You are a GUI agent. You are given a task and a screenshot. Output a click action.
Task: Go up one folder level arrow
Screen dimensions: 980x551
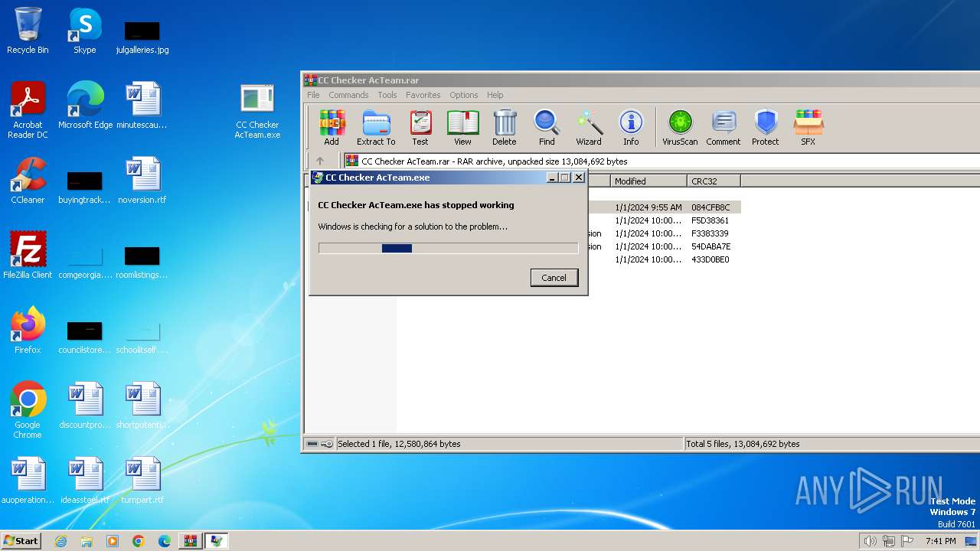320,161
